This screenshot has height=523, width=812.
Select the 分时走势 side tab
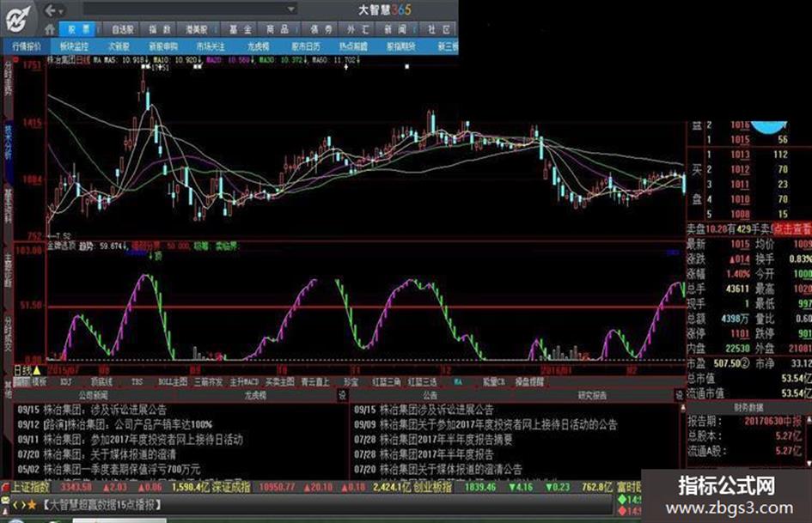[x=8, y=79]
